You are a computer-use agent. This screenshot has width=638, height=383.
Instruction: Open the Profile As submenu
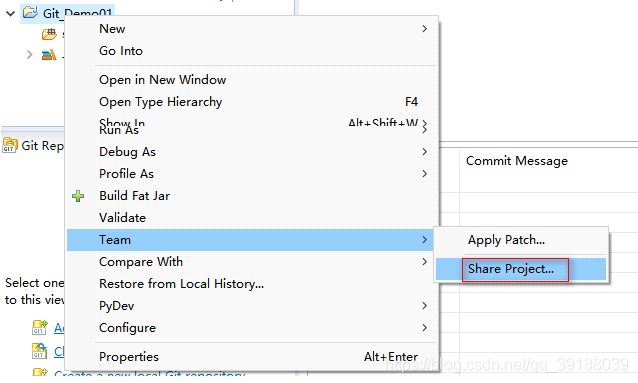pyautogui.click(x=252, y=174)
